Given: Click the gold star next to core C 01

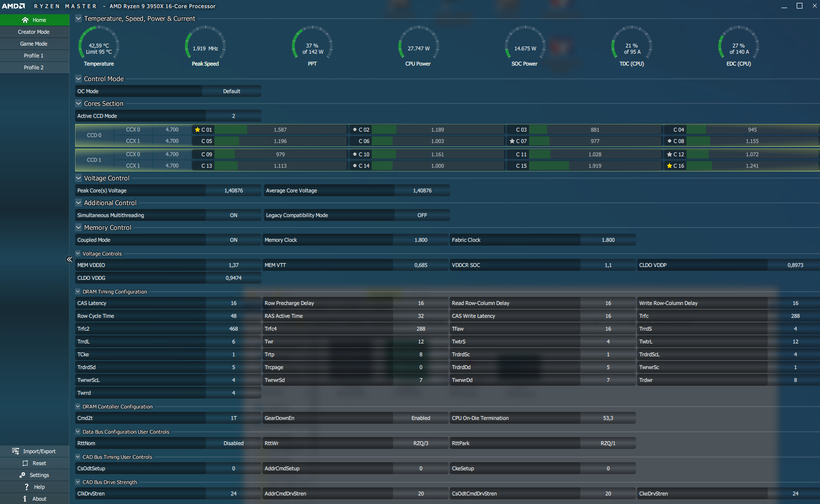Looking at the screenshot, I should [x=197, y=130].
